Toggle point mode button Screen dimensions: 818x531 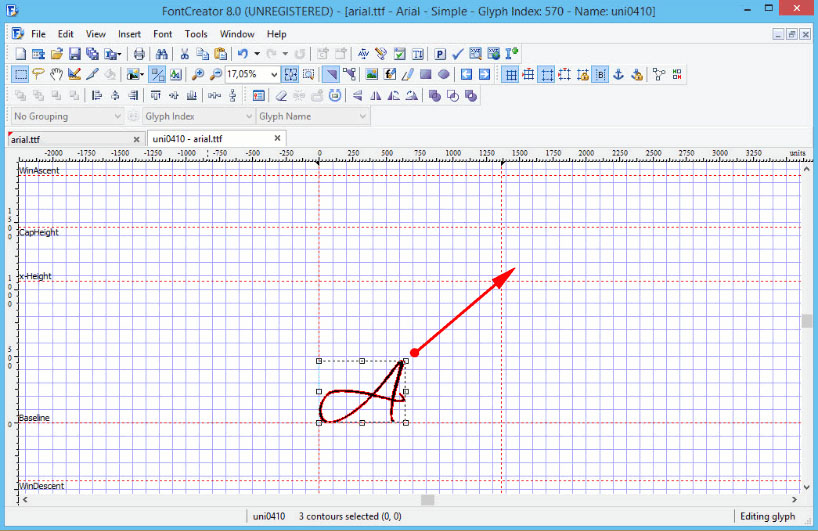(x=350, y=75)
